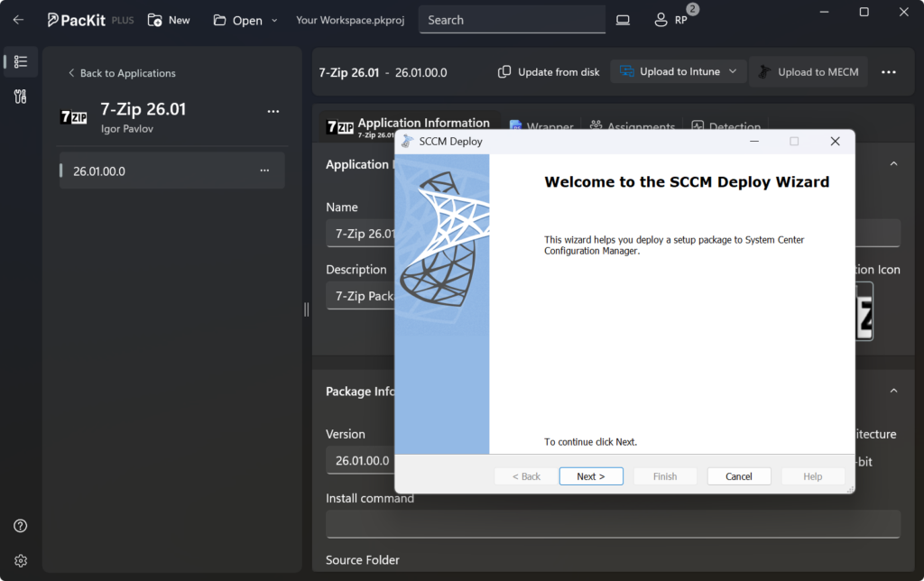Image resolution: width=924 pixels, height=581 pixels.
Task: Open the help icon in sidebar
Action: pyautogui.click(x=21, y=526)
